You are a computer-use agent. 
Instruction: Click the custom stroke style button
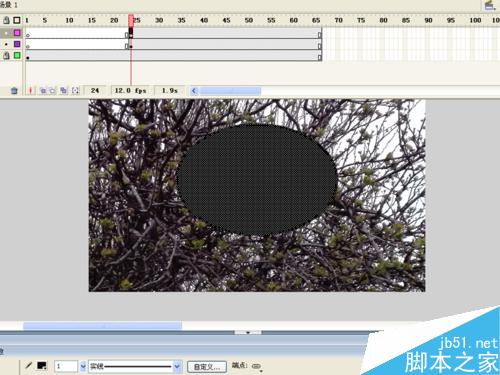tap(207, 367)
